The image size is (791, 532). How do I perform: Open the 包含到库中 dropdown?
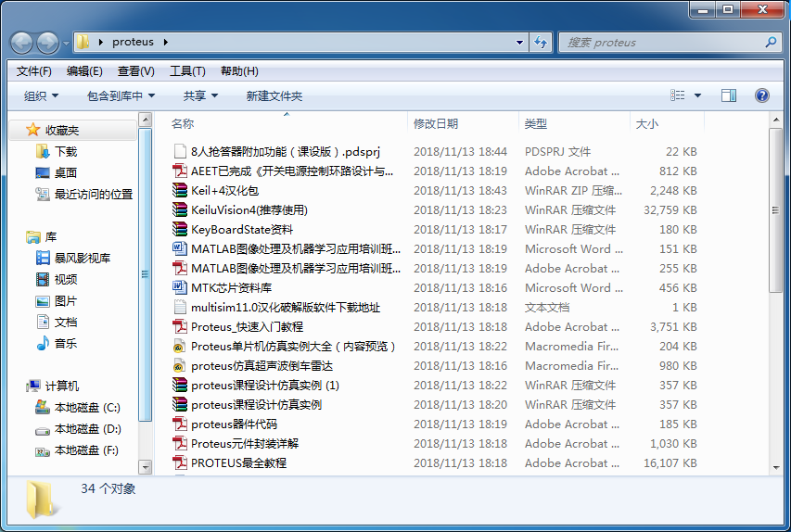click(121, 95)
